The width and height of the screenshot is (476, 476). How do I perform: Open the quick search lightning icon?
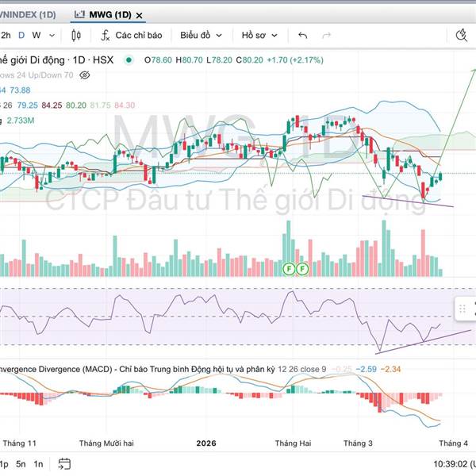click(462, 35)
